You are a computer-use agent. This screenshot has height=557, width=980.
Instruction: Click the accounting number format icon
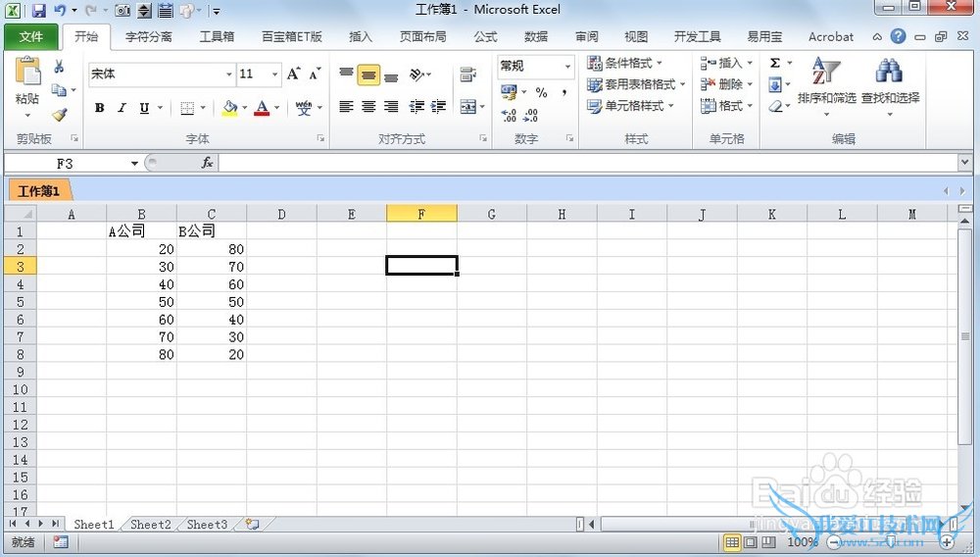(x=509, y=92)
